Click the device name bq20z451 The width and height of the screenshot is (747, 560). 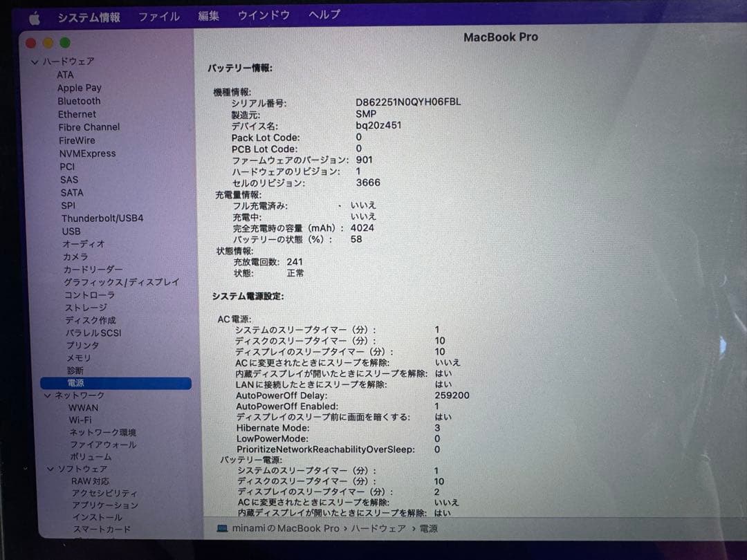(x=378, y=125)
